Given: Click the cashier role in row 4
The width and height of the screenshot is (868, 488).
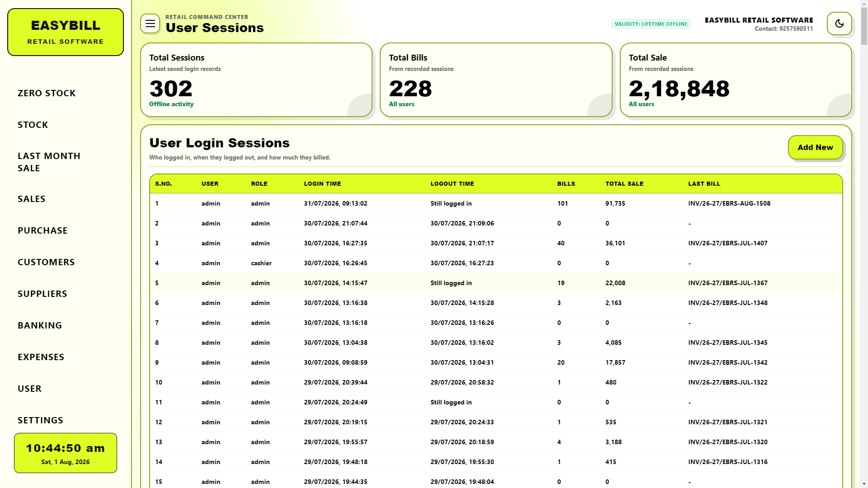Looking at the screenshot, I should 261,263.
